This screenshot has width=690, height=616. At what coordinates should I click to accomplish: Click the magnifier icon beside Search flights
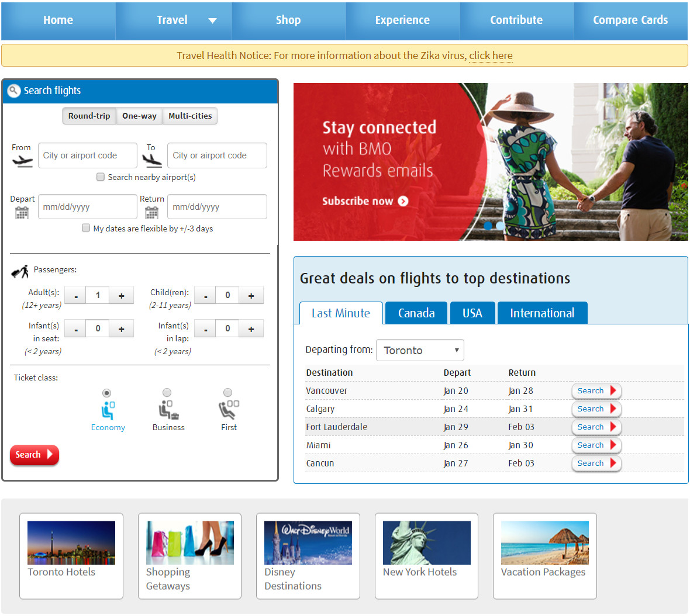coord(14,91)
